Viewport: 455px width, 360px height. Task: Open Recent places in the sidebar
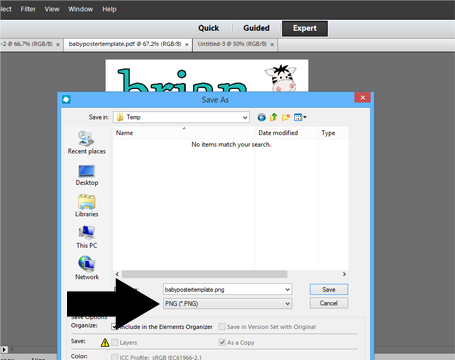87,143
